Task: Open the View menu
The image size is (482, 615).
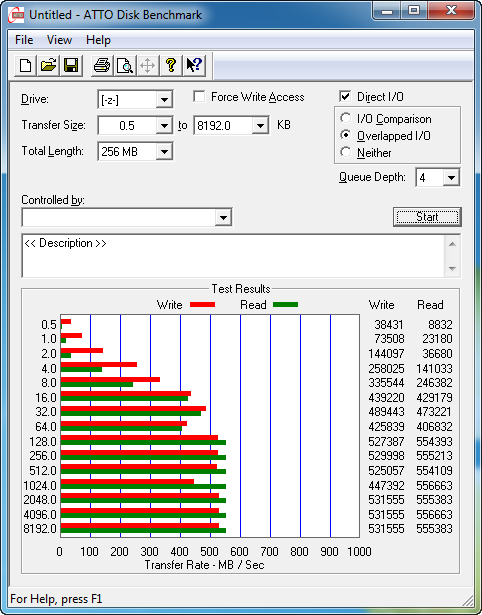Action: tap(59, 40)
